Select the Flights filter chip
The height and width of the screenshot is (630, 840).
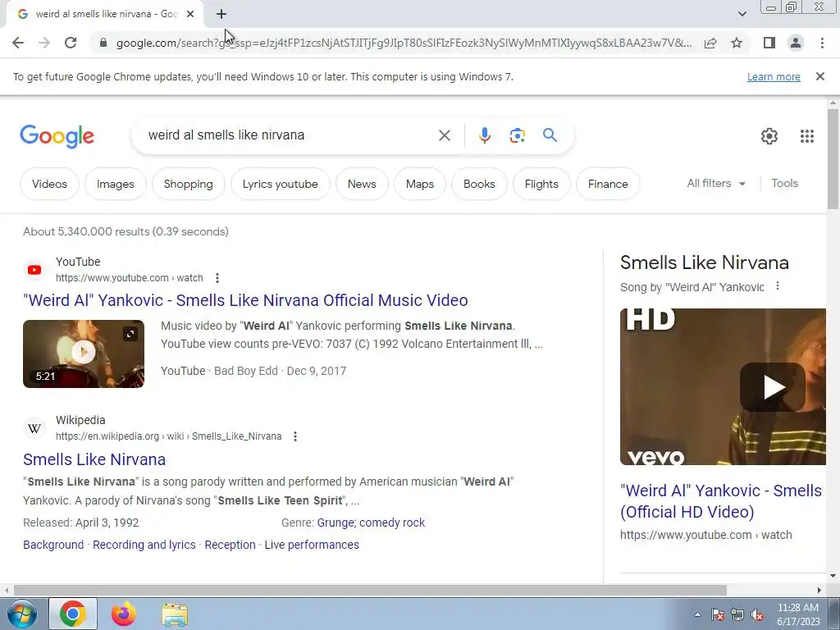tap(541, 184)
